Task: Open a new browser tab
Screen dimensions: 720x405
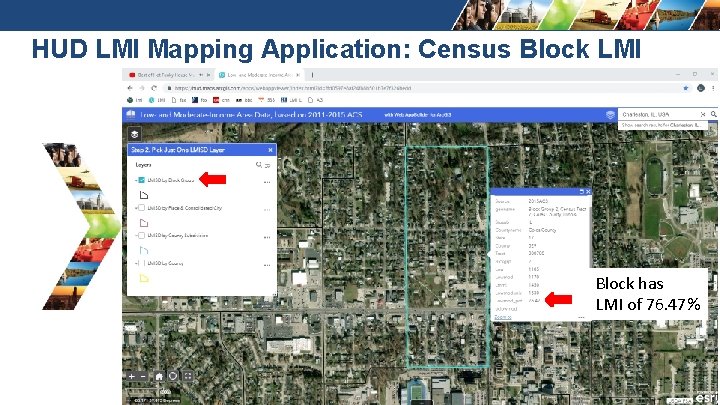Action: [312, 74]
